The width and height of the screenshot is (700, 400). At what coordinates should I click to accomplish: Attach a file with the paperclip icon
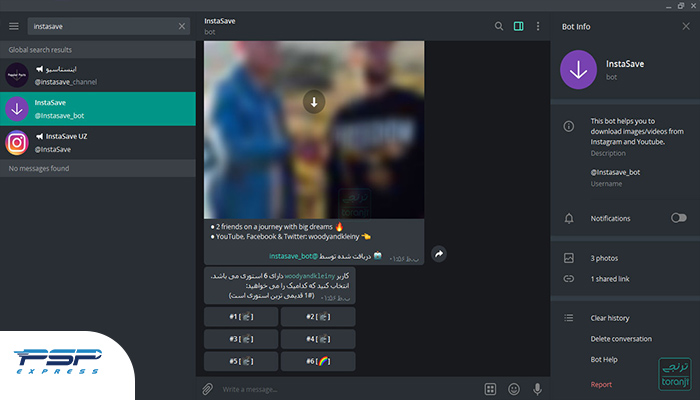(207, 389)
